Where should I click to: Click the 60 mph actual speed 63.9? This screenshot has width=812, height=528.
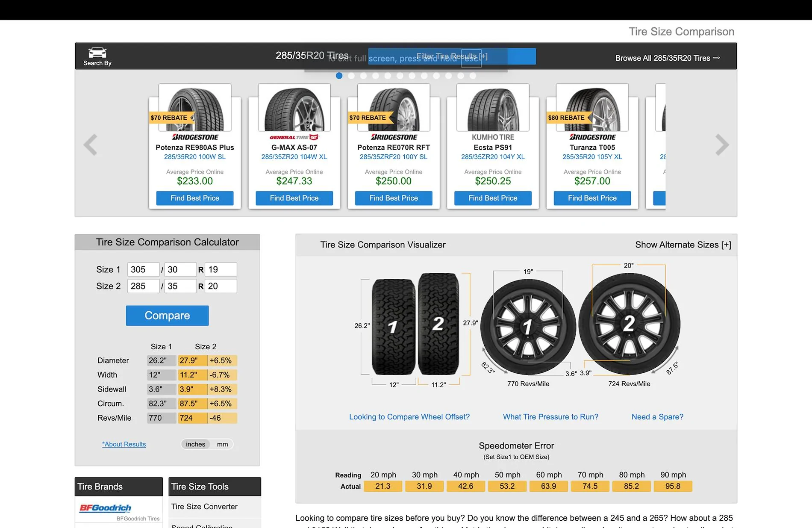[549, 487]
